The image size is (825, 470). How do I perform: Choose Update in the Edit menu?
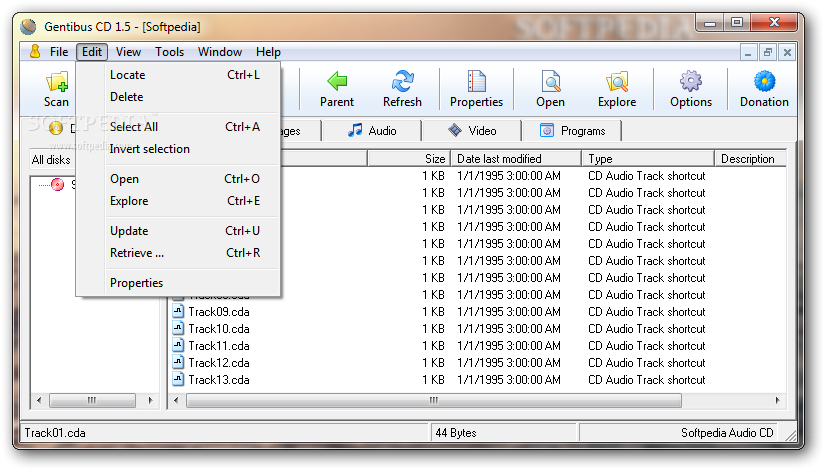click(178, 231)
